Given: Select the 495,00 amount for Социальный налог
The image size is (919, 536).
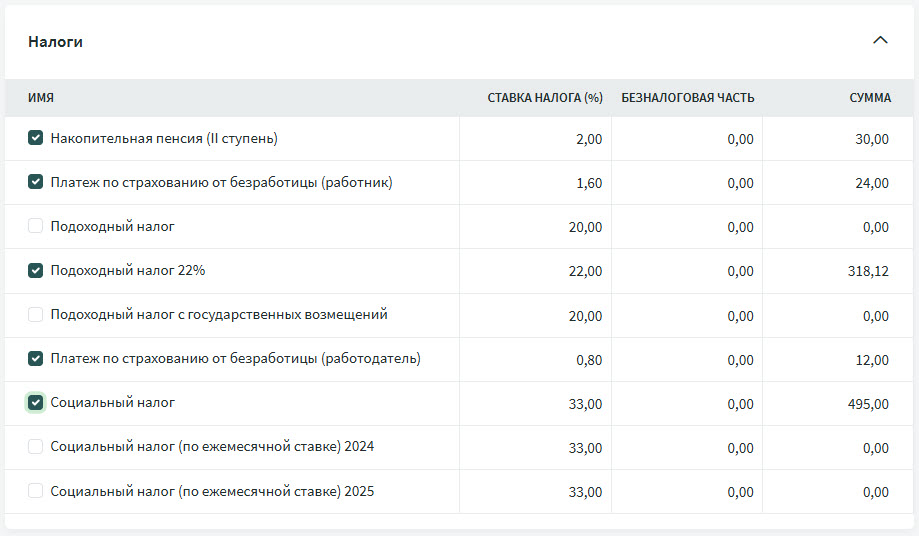Looking at the screenshot, I should (868, 403).
